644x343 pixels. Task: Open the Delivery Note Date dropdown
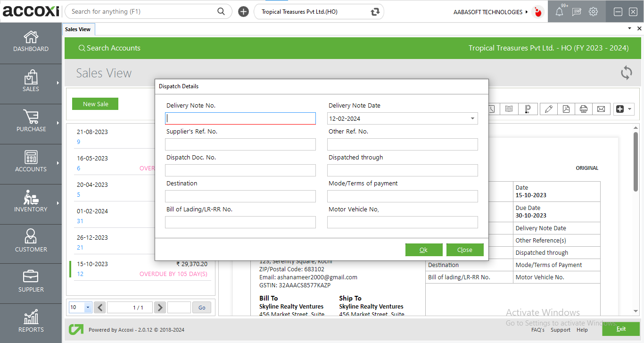pyautogui.click(x=472, y=119)
